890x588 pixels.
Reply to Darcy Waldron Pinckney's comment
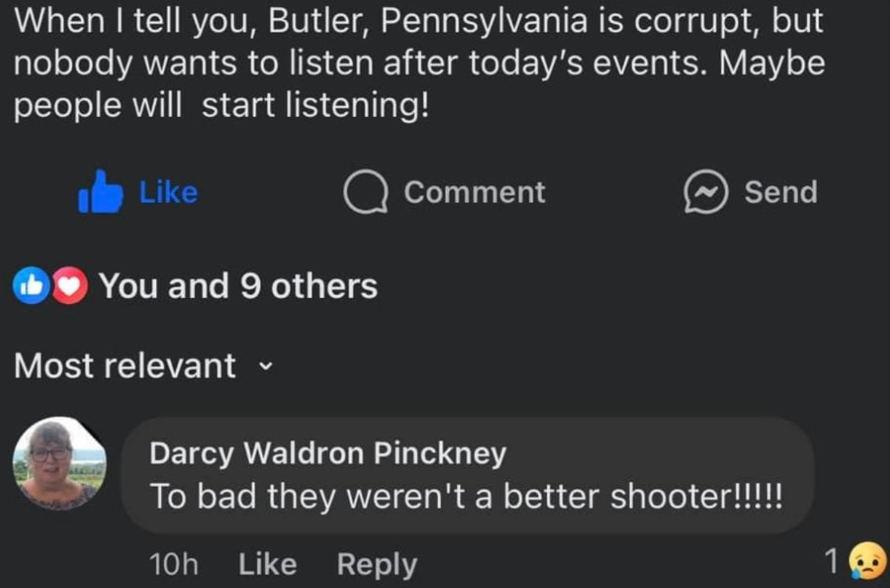(377, 564)
